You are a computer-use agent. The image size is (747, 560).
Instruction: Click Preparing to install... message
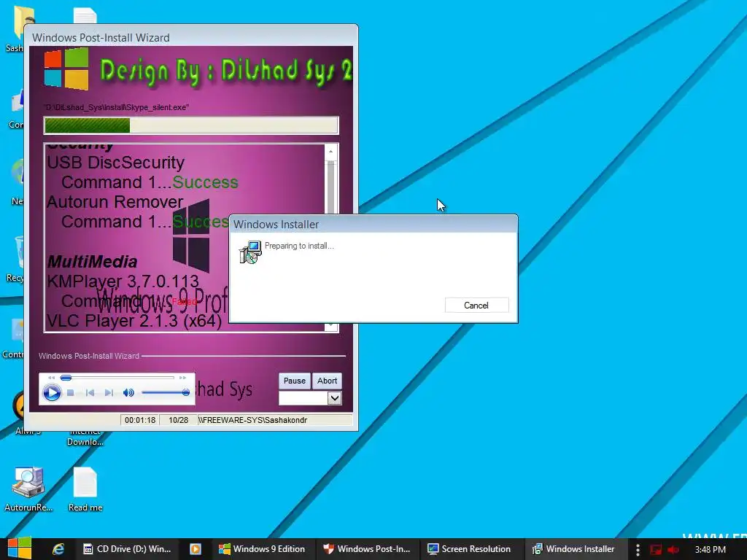pos(299,246)
